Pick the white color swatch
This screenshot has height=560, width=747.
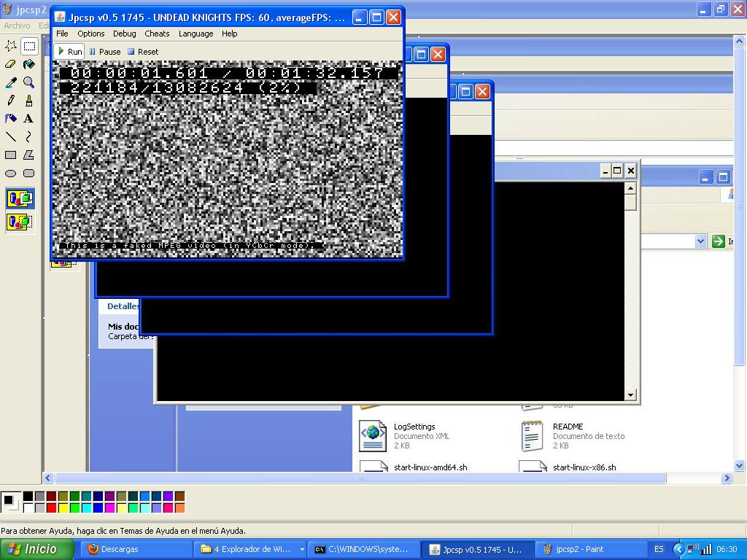[x=28, y=508]
